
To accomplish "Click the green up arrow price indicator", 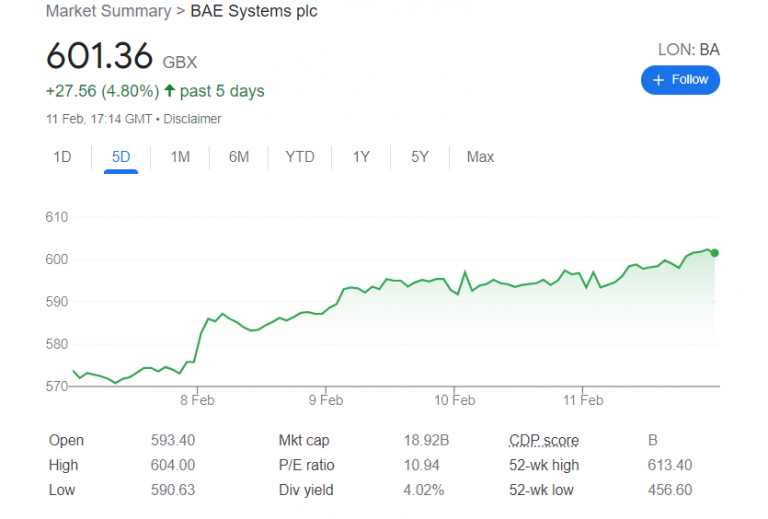I will tap(170, 91).
